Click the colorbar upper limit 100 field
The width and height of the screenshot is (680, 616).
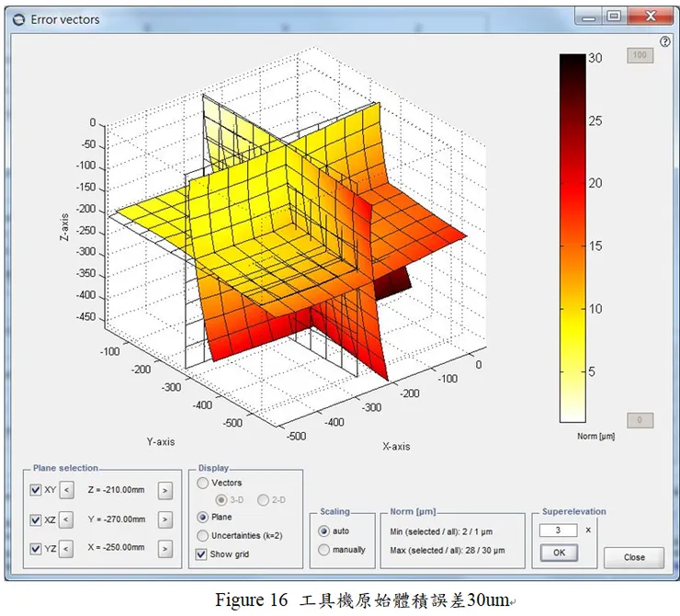click(640, 55)
